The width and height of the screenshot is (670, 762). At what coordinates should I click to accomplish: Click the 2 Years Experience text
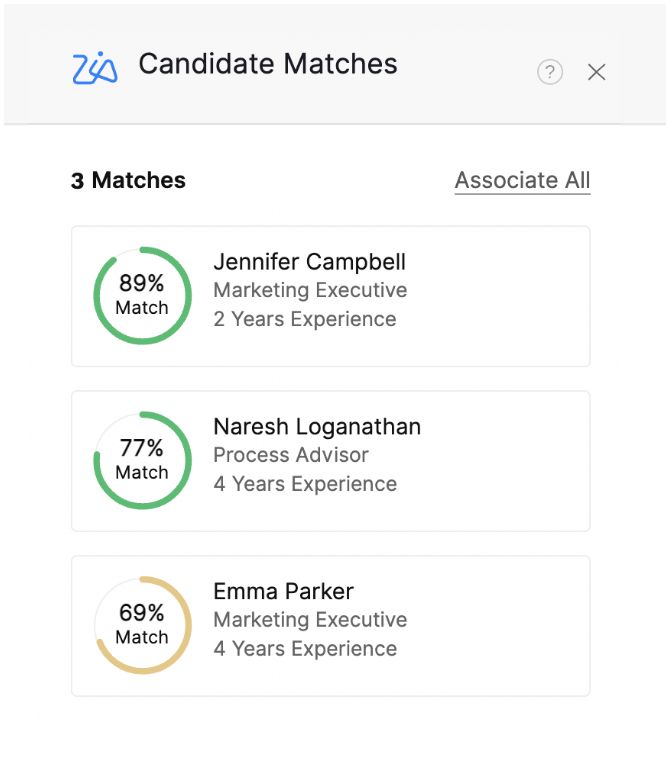click(x=305, y=319)
